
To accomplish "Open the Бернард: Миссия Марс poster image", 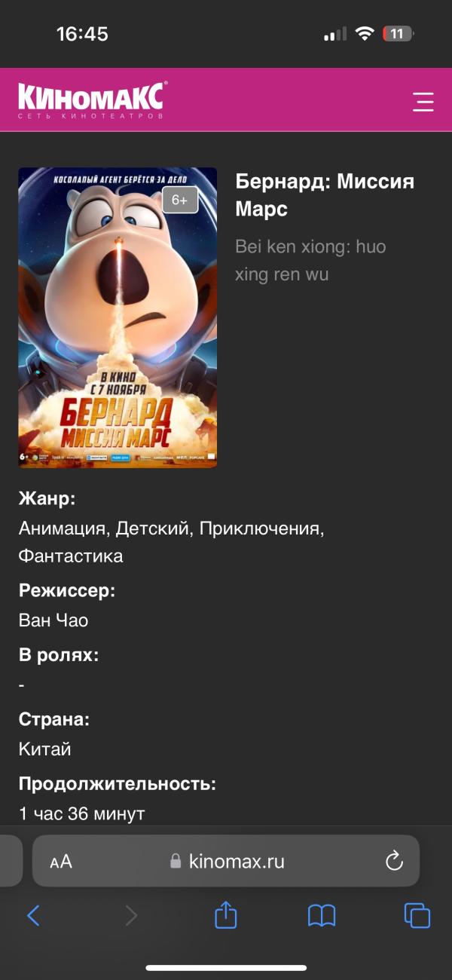I will (x=118, y=317).
